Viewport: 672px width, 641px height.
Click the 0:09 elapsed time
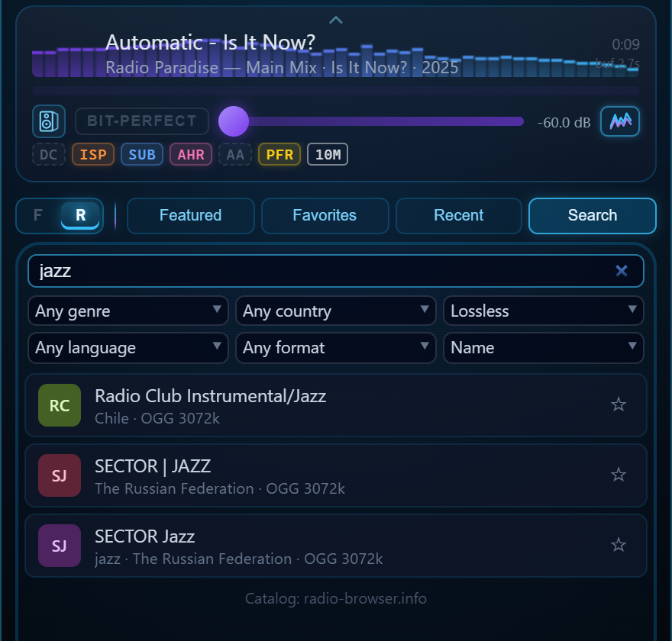coord(625,44)
